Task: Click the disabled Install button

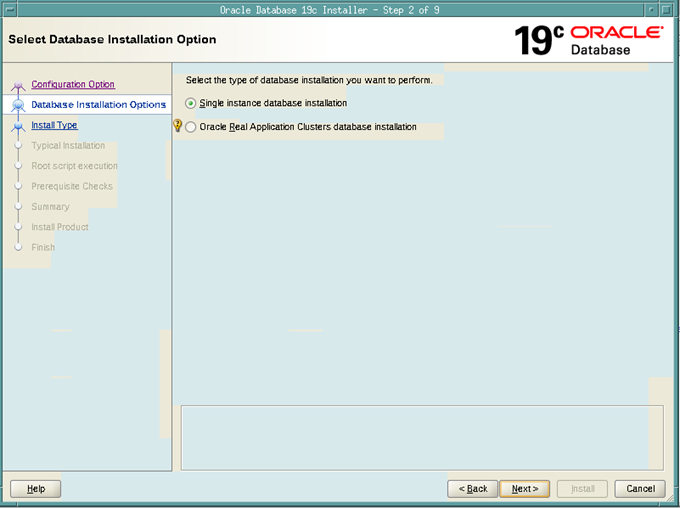Action: [x=582, y=489]
